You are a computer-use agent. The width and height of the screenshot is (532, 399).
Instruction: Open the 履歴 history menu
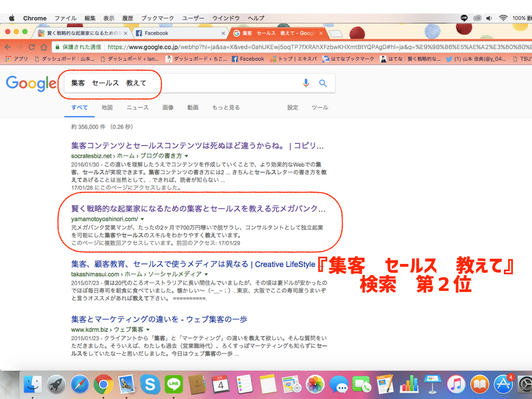(x=128, y=18)
